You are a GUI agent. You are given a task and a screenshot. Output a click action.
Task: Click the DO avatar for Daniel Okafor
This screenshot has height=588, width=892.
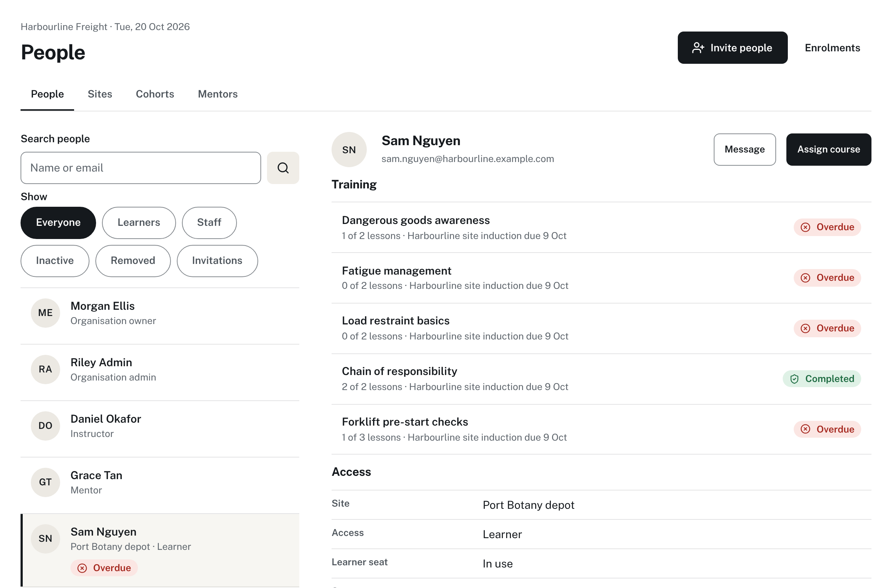pos(45,426)
